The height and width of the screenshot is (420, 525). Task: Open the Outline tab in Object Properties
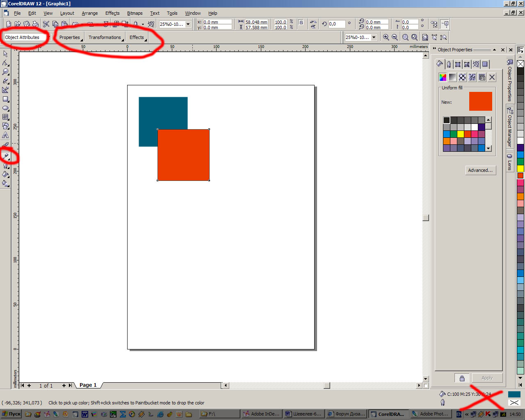[449, 64]
